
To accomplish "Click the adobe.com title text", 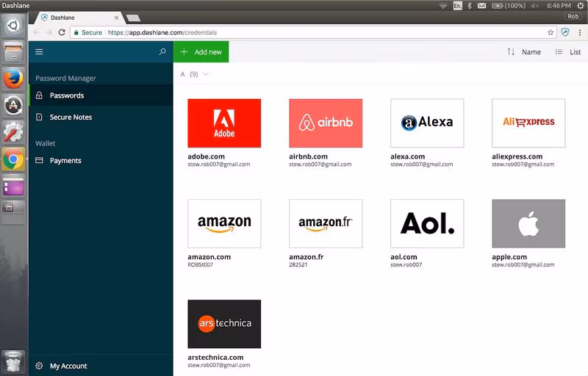I will pyautogui.click(x=207, y=156).
